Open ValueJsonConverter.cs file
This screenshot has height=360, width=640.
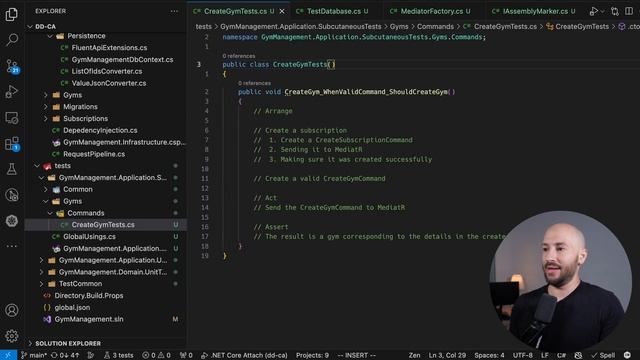(x=109, y=83)
